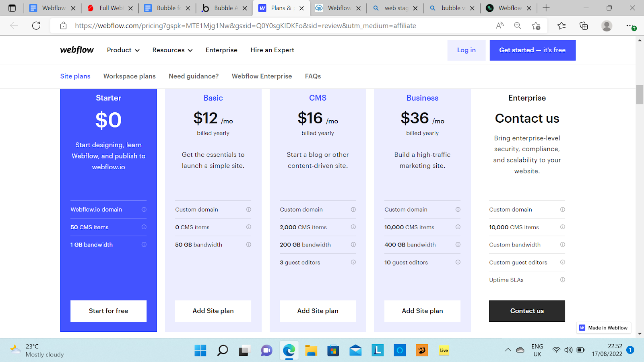This screenshot has width=644, height=362.
Task: Open Enterprise in top navigation
Action: [221, 50]
